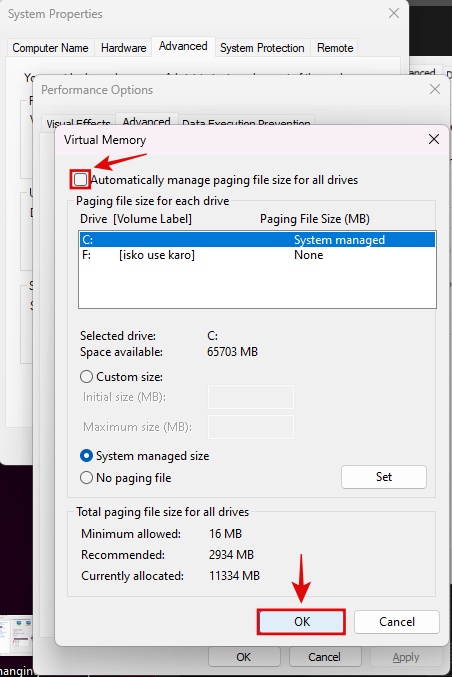Click the 'None' paging size cell
This screenshot has height=677, width=452.
point(309,255)
